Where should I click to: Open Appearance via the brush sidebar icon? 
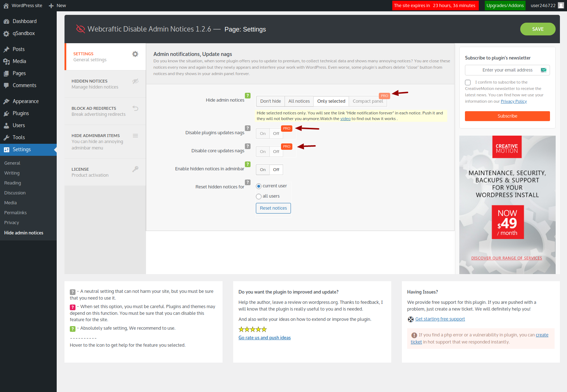(6, 101)
